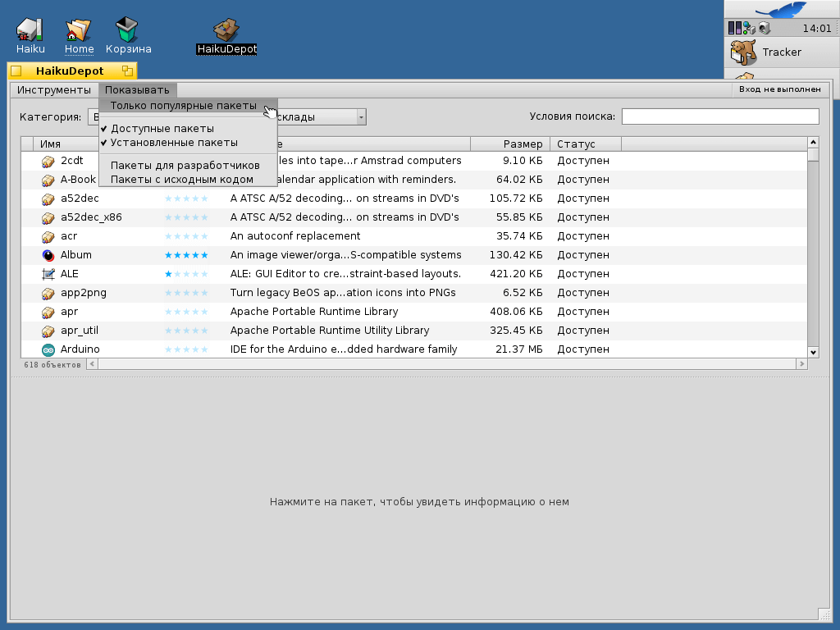Viewport: 840px width, 630px height.
Task: Open the Haiku leaf Deskbar menu
Action: (782, 9)
